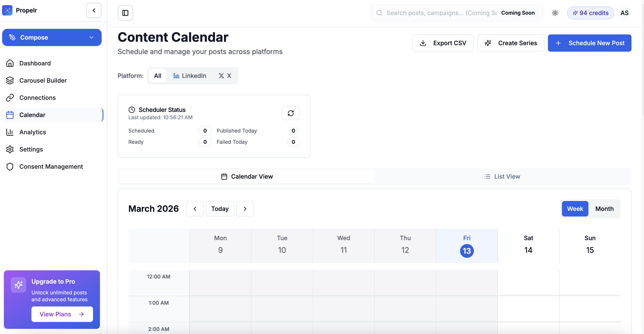Go to next week with right chevron

coord(245,209)
